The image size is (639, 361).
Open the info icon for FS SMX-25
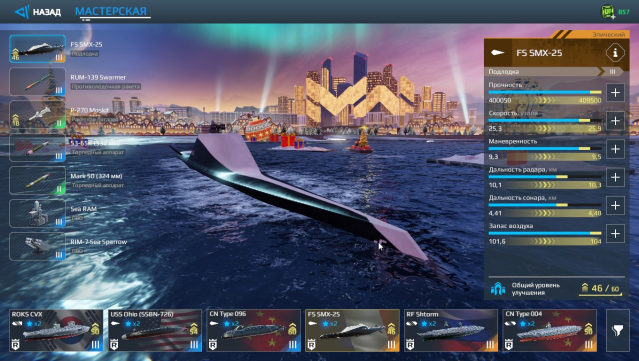click(615, 53)
